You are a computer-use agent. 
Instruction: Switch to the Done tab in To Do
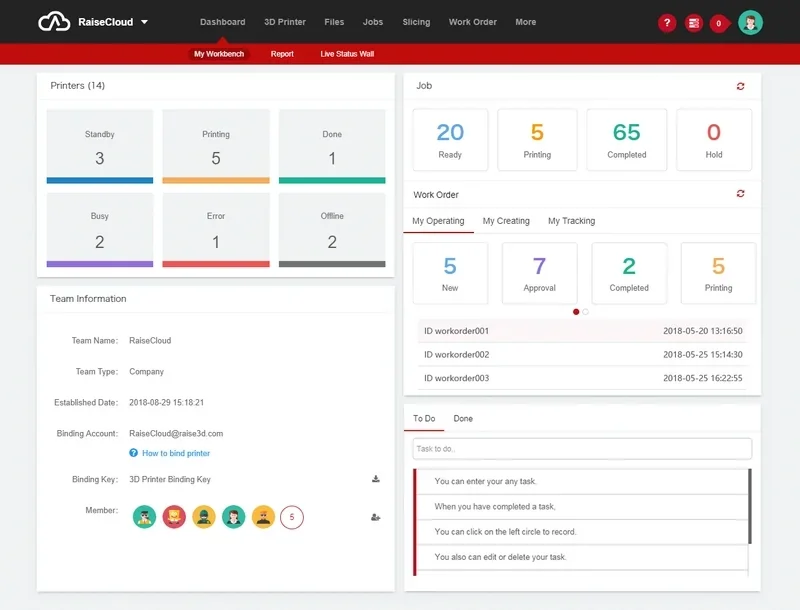tap(463, 418)
